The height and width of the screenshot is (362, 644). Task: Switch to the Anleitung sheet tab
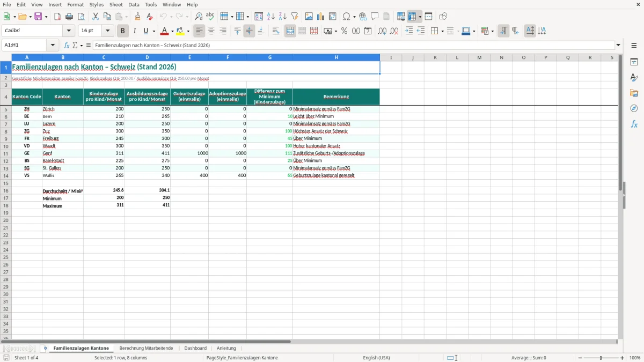click(226, 348)
